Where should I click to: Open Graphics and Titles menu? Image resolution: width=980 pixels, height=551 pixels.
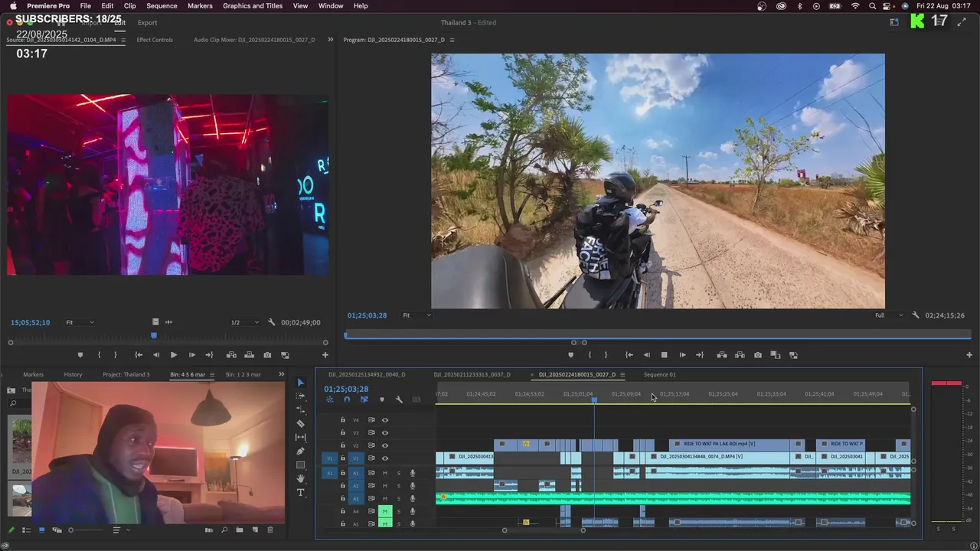[253, 5]
